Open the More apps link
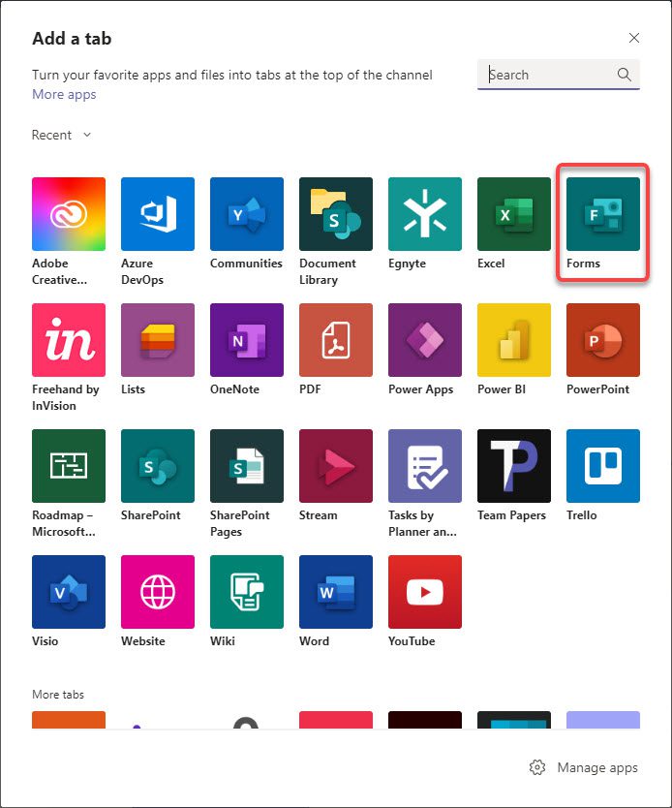 click(x=64, y=94)
